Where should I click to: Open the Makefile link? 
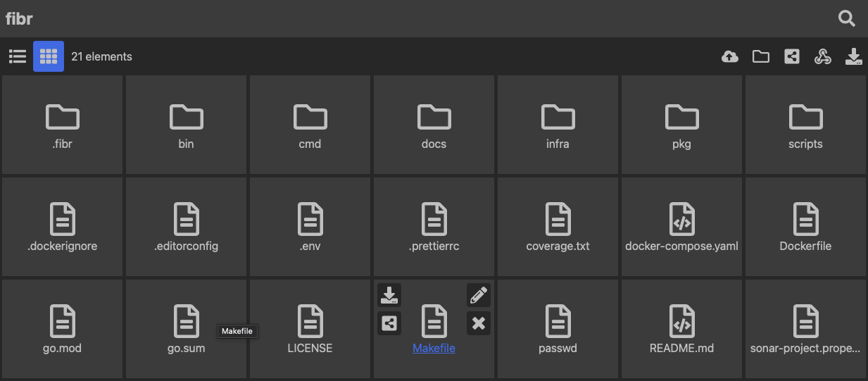(x=434, y=348)
